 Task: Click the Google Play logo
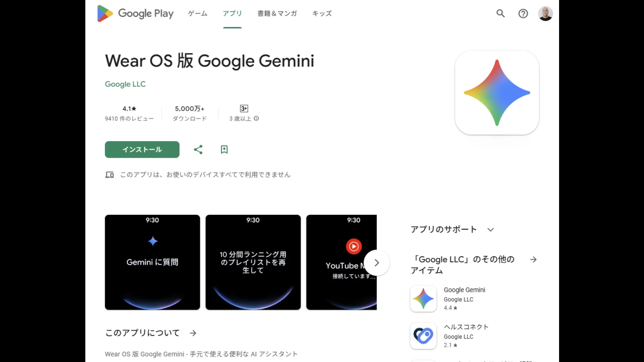click(135, 13)
